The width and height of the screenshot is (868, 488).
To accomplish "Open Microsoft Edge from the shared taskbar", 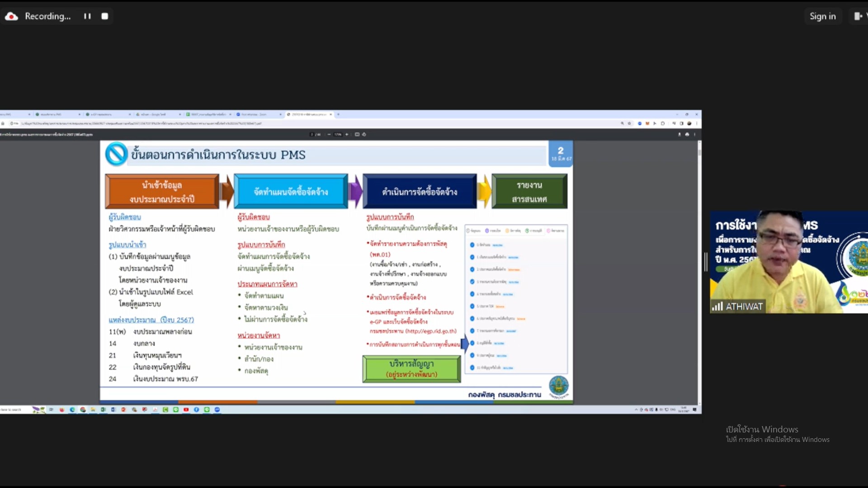I will (x=72, y=409).
